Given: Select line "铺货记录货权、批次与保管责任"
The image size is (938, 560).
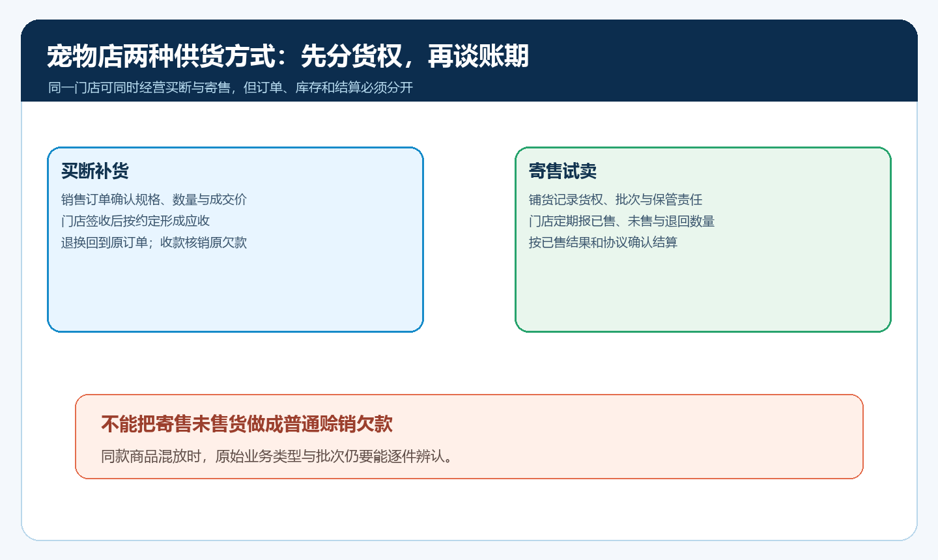Looking at the screenshot, I should pyautogui.click(x=616, y=199).
